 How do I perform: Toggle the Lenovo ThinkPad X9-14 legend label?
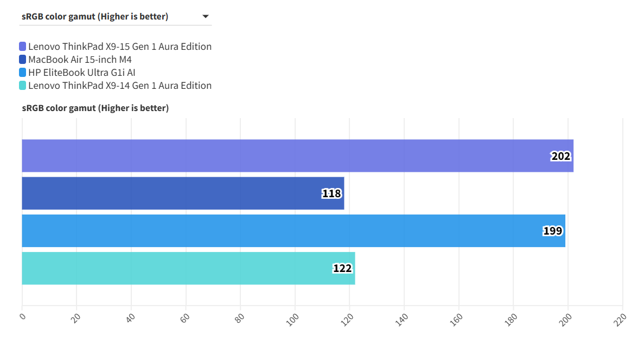(120, 86)
